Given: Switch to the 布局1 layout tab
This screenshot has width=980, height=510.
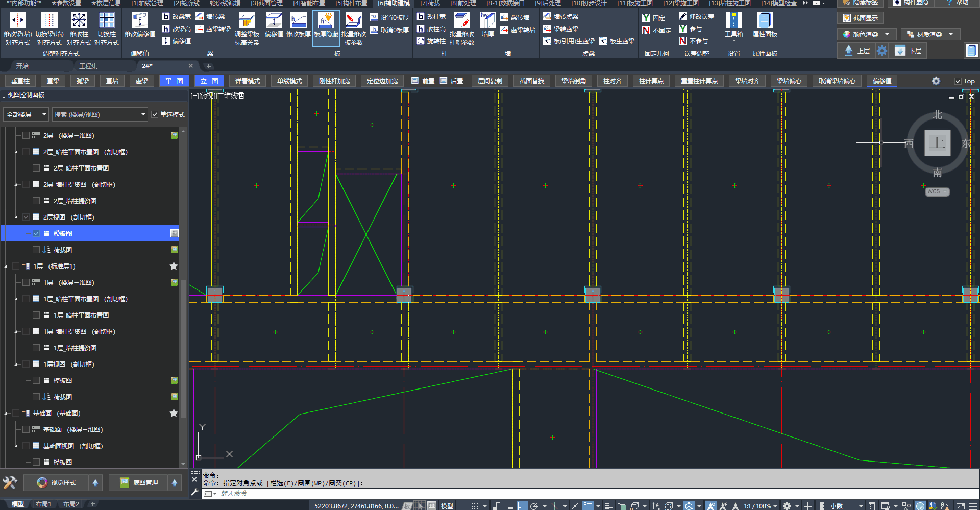Looking at the screenshot, I should coord(43,504).
